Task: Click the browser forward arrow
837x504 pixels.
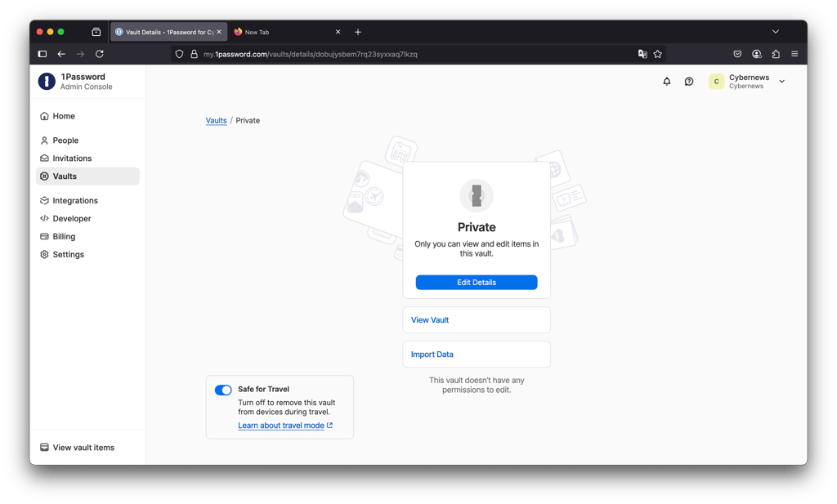Action: pos(80,54)
